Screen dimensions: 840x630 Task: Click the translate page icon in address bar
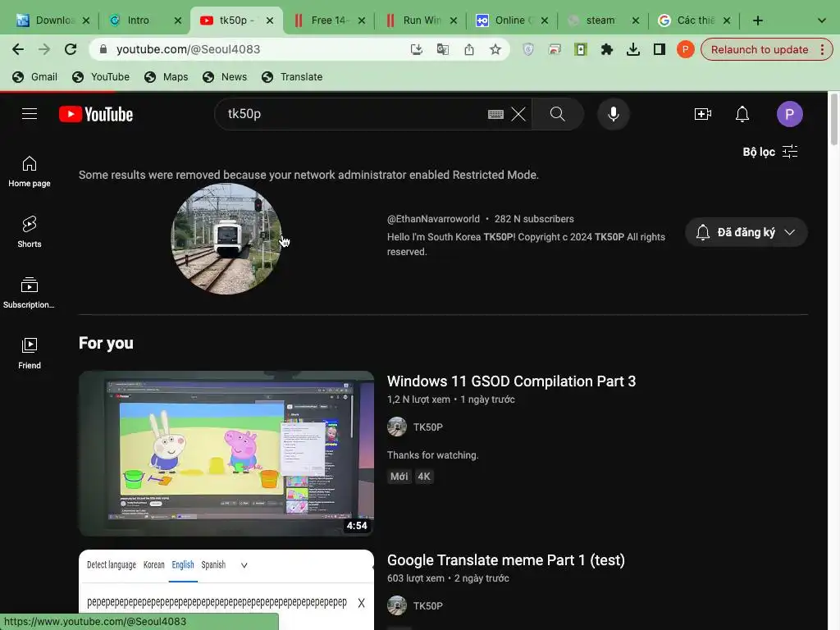pyautogui.click(x=442, y=50)
